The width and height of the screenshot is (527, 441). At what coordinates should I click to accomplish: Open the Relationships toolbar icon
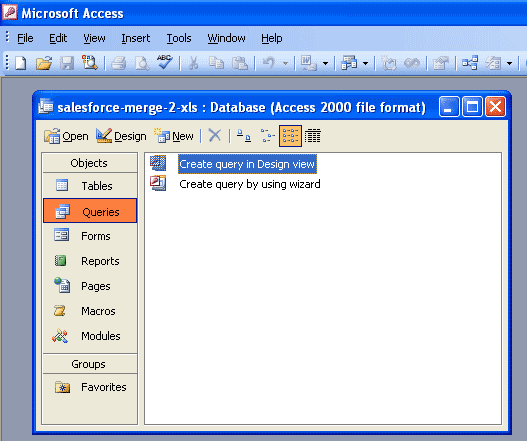[x=470, y=63]
